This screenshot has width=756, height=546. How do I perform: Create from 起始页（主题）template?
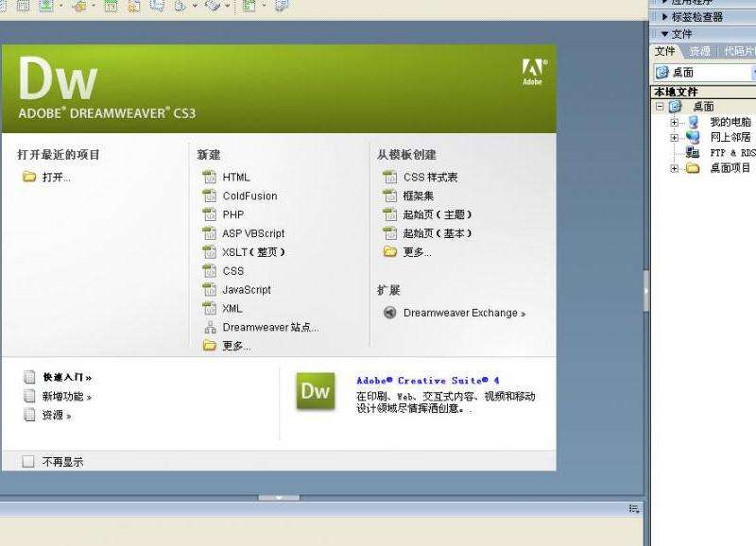pos(427,215)
